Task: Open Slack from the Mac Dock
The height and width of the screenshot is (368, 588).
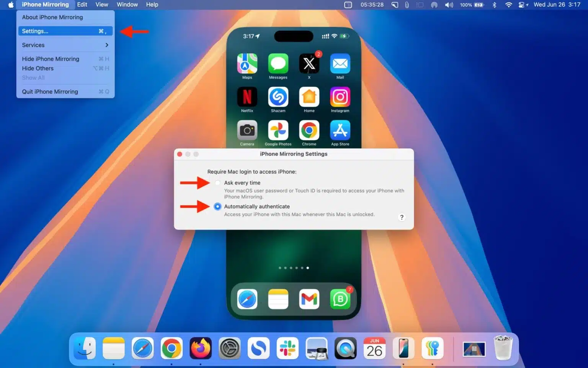Action: pos(287,348)
